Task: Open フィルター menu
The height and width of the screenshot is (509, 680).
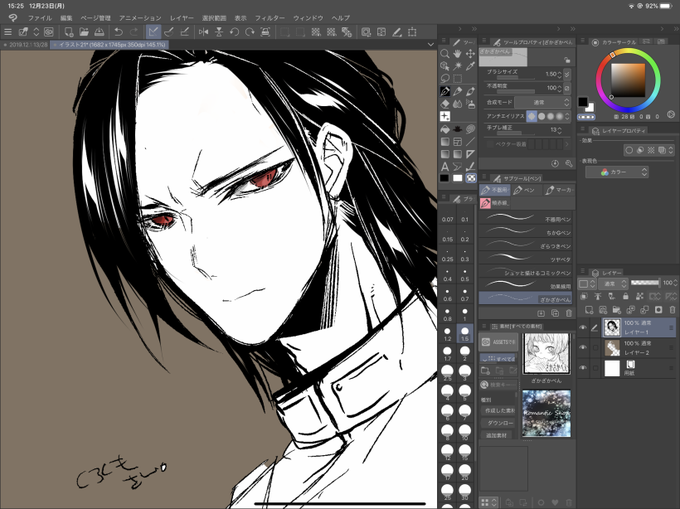Action: (x=270, y=18)
